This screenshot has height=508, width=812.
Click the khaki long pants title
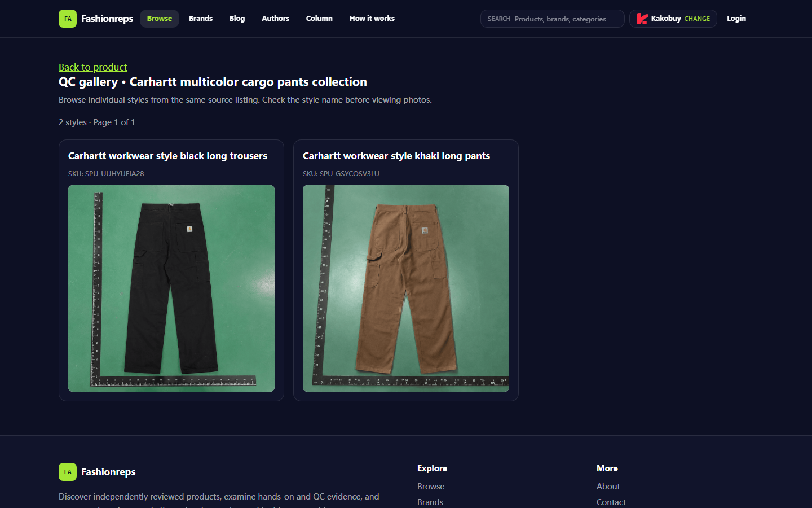tap(396, 156)
